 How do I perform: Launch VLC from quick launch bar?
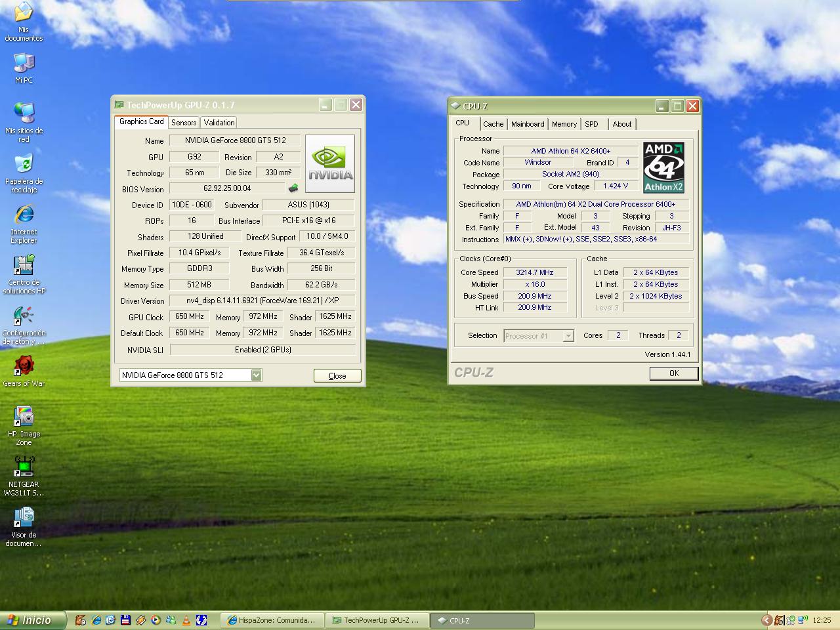[x=186, y=620]
